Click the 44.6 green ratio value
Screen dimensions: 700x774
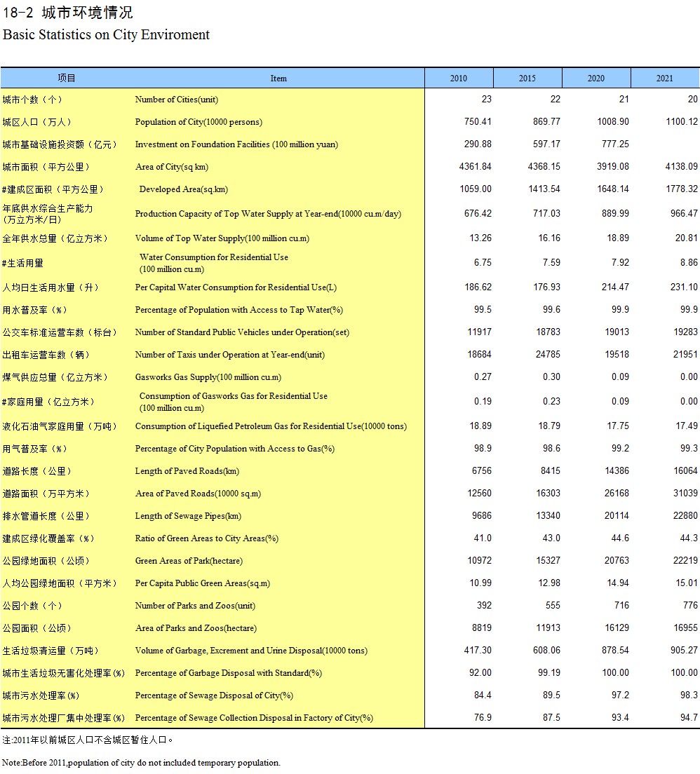620,538
